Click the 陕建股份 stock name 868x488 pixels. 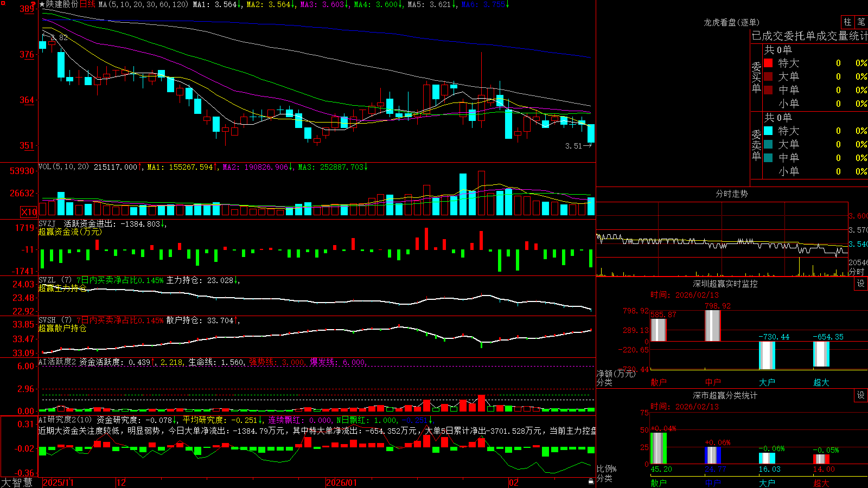pos(62,4)
